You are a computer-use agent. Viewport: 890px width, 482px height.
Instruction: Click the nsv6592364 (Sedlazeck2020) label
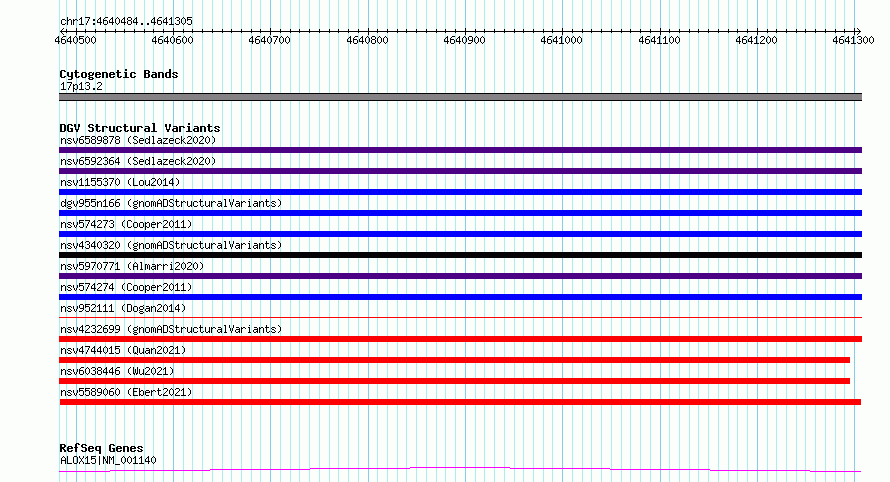[x=138, y=161]
